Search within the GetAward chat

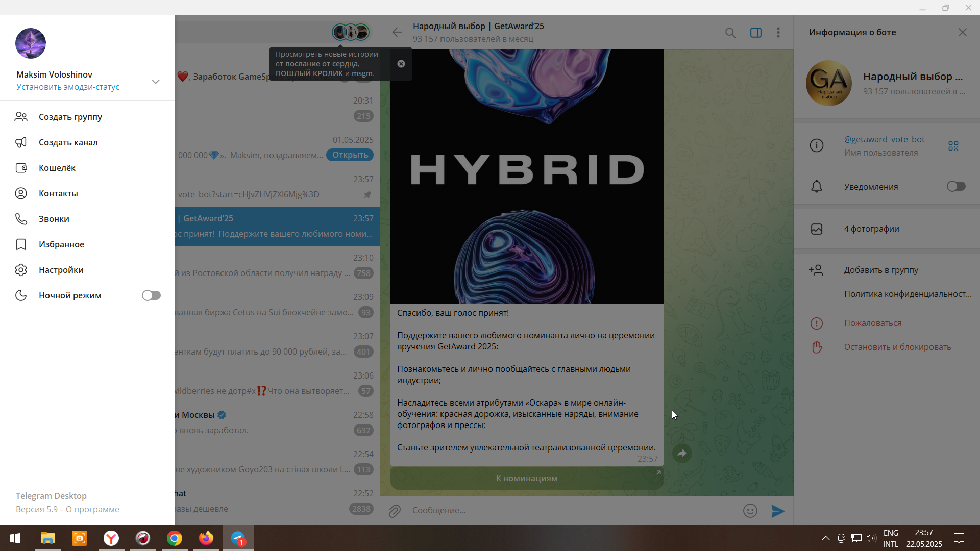tap(730, 33)
